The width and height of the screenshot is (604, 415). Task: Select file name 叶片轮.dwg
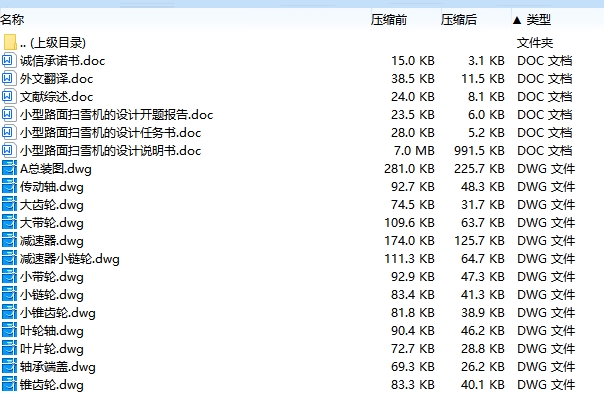click(52, 348)
